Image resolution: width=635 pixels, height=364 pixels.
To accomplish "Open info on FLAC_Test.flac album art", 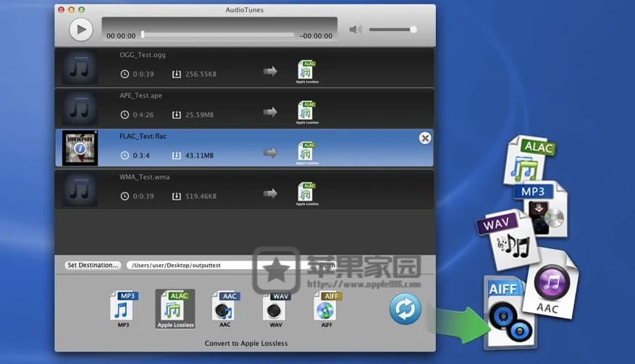I will [x=80, y=148].
